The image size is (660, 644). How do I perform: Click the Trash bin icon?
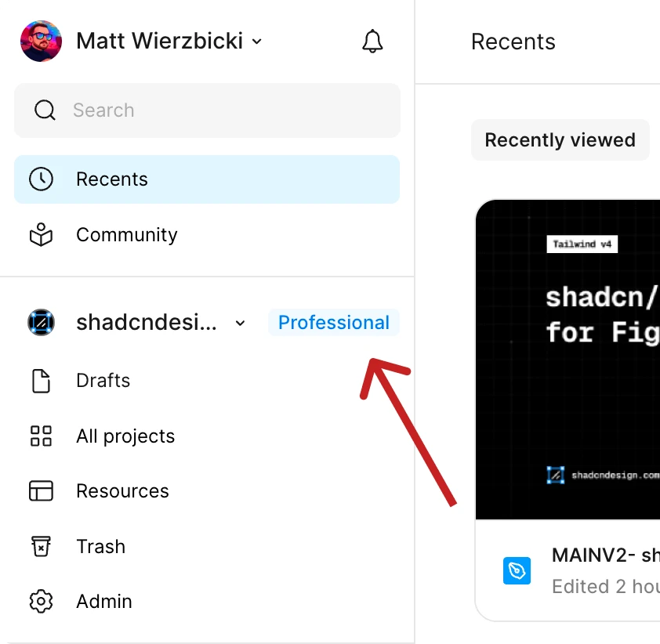[x=42, y=546]
